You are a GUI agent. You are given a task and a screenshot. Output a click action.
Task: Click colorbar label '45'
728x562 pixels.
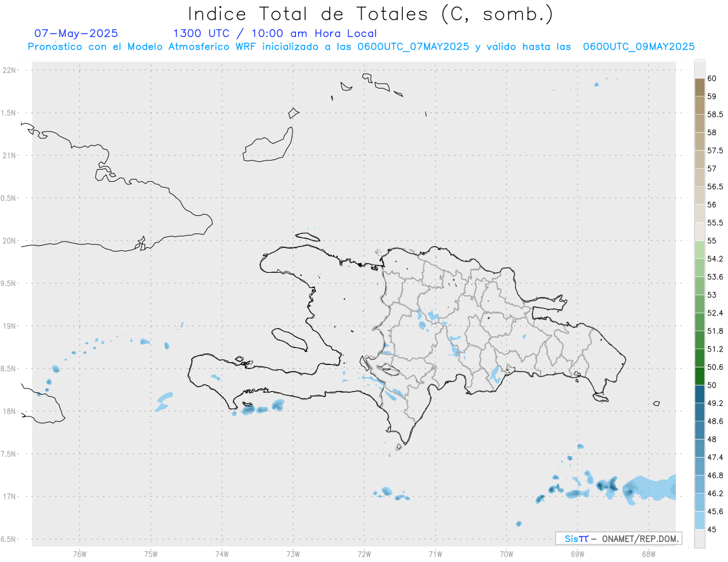click(x=712, y=529)
